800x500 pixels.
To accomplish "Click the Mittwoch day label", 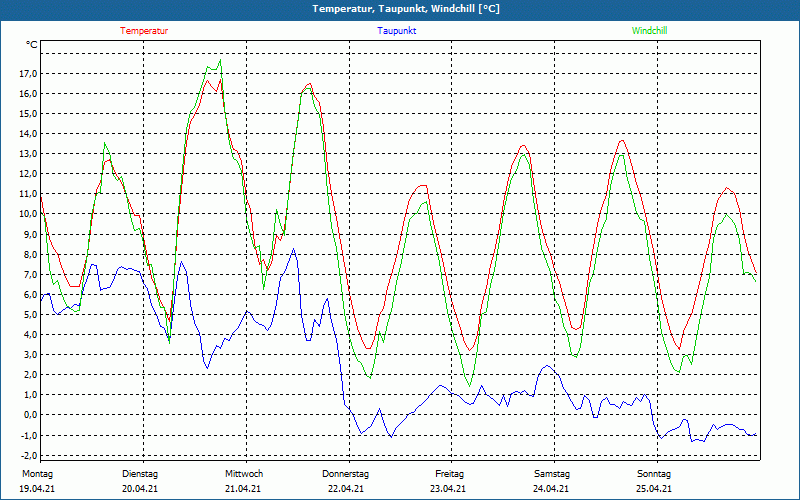I will coord(244,473).
